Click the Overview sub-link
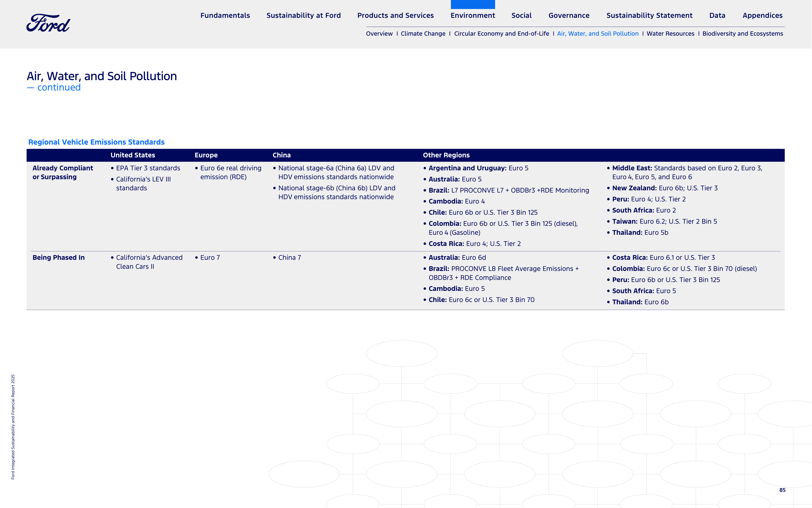The image size is (812, 508). click(x=379, y=34)
